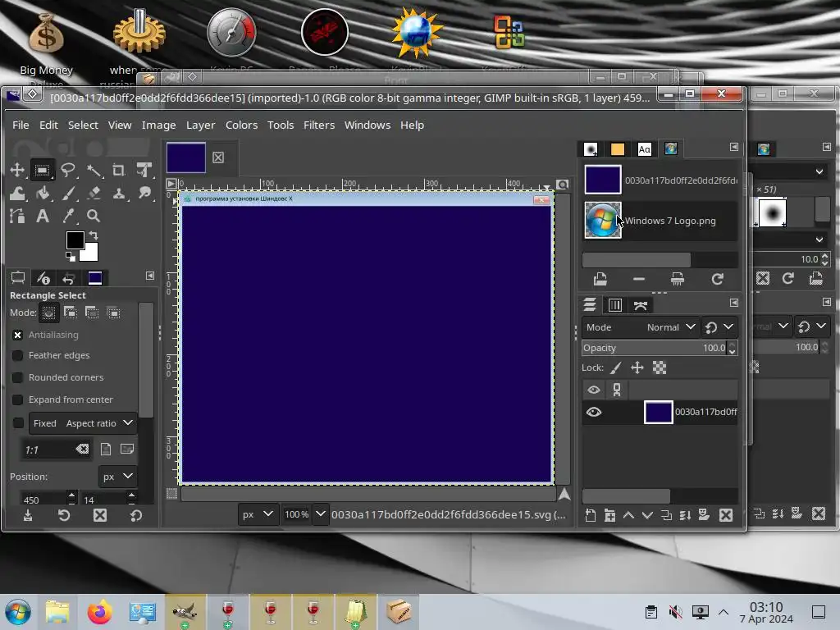Set aspect ratio orientation to landscape
This screenshot has height=630, width=840.
pos(127,449)
